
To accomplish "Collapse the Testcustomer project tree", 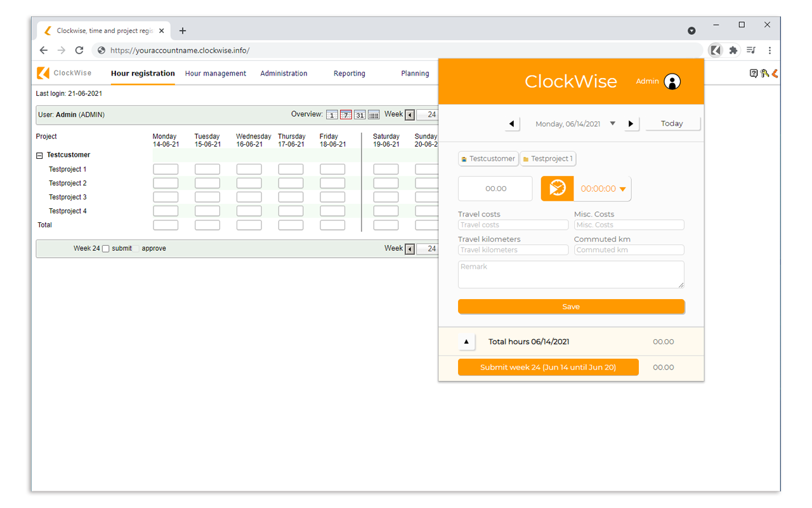I will coord(39,155).
